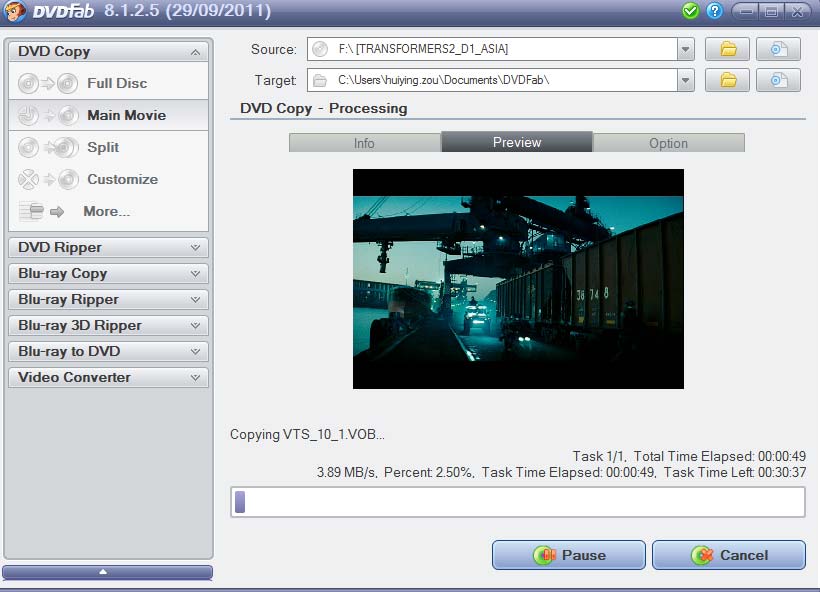Click the Source path field
Viewport: 820px width, 592px height.
(x=500, y=49)
